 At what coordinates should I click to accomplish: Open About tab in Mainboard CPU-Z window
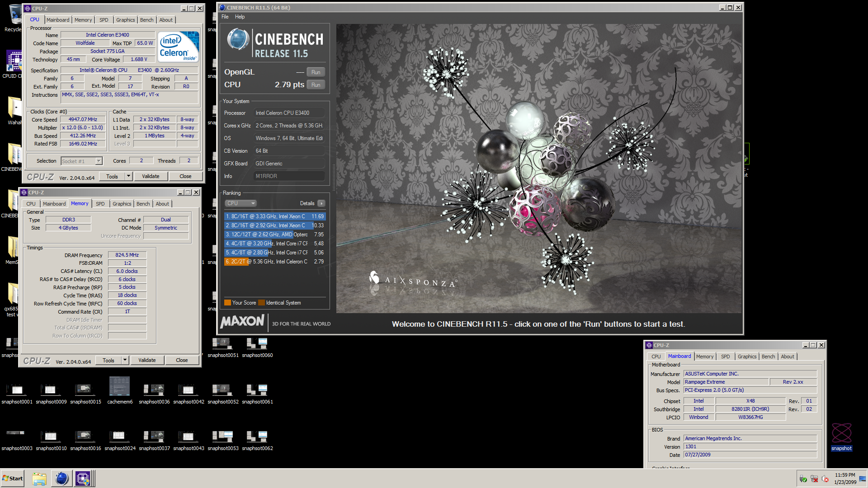click(788, 357)
